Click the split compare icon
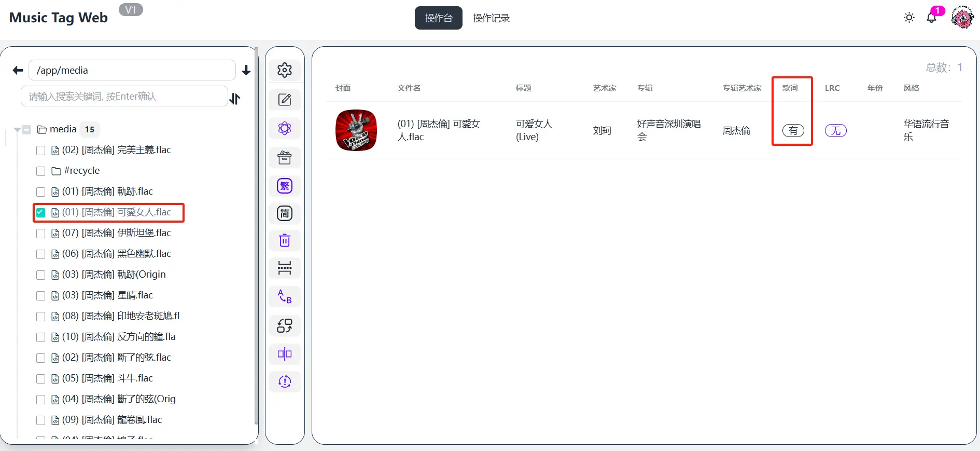This screenshot has width=980, height=451. 285,354
